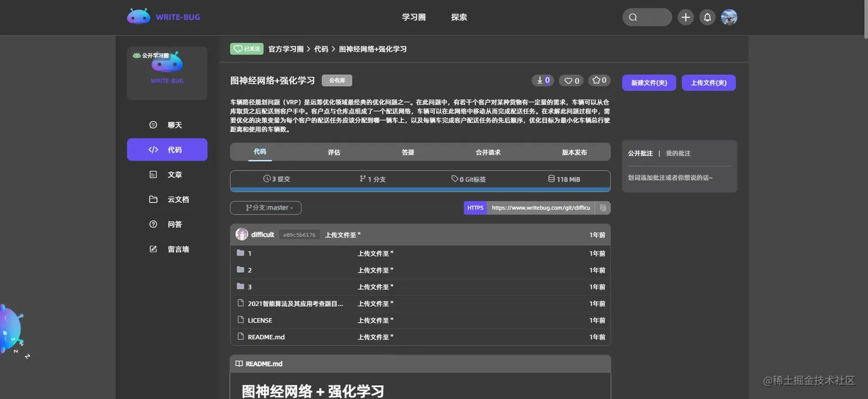Click commit message in folder 1 row
The image size is (868, 399).
375,253
